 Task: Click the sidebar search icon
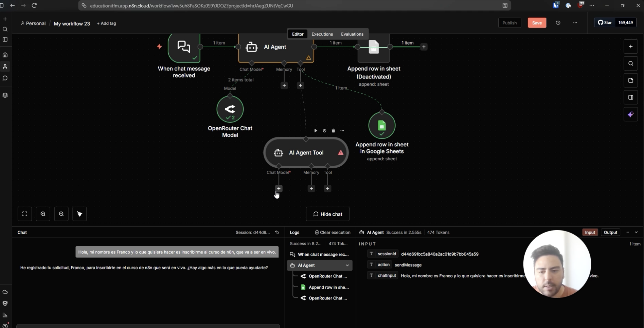[x=5, y=29]
